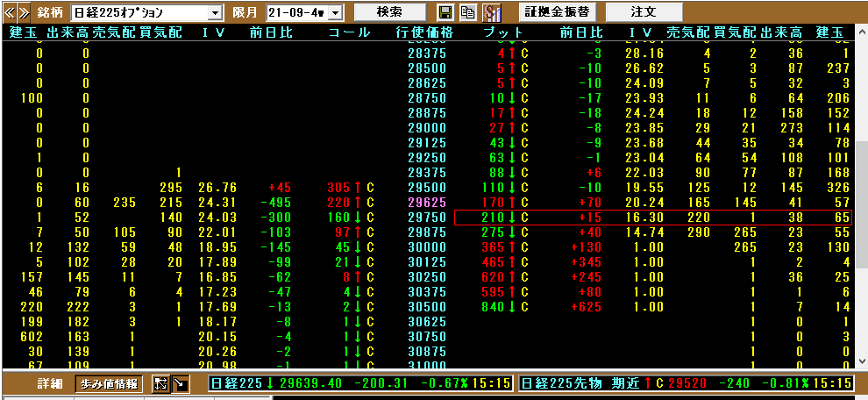
Task: Click the diagonal arrow icon in bottom bar
Action: pos(180,383)
